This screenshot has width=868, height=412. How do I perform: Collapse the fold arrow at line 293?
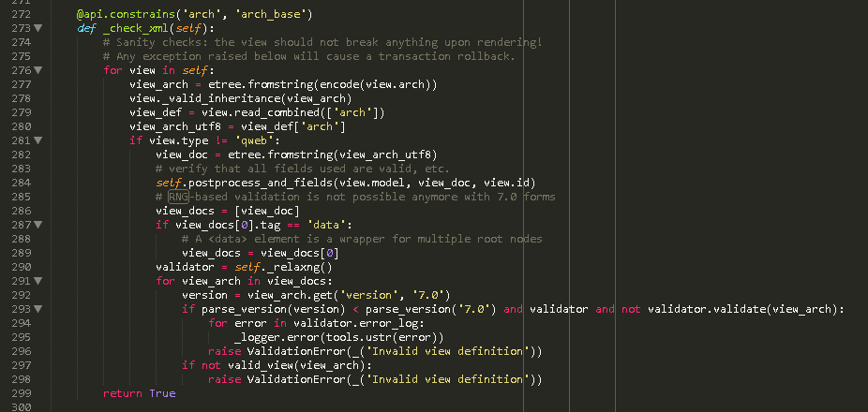click(x=37, y=309)
